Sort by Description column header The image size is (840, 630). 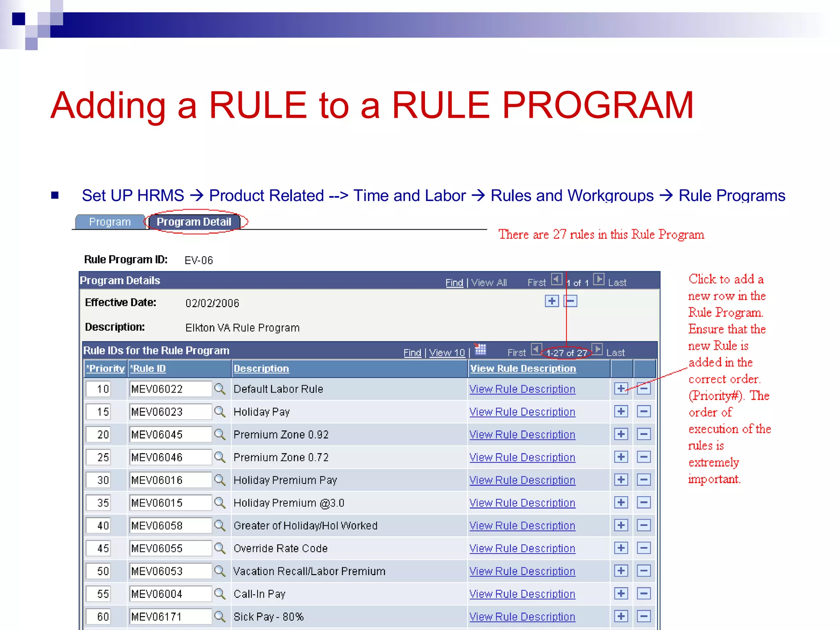(261, 368)
